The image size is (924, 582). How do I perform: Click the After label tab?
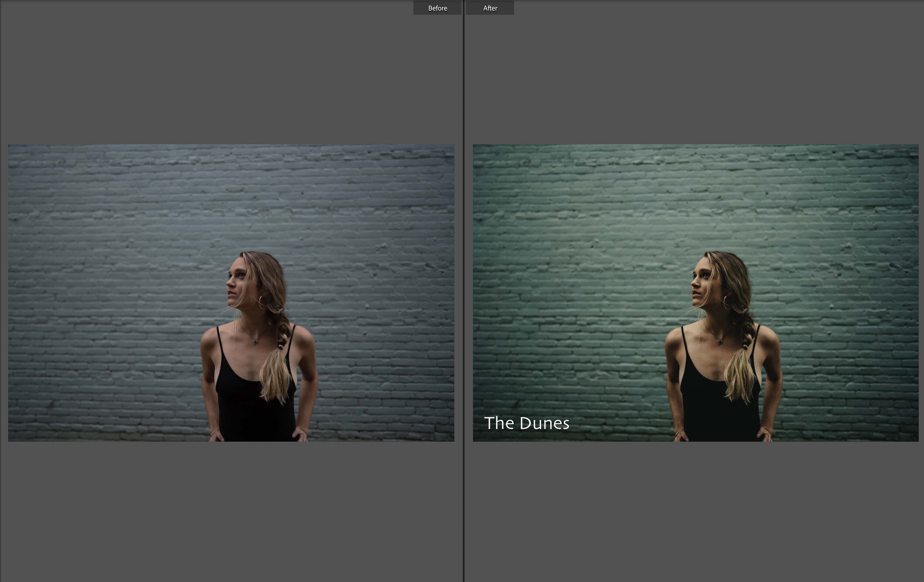click(490, 8)
